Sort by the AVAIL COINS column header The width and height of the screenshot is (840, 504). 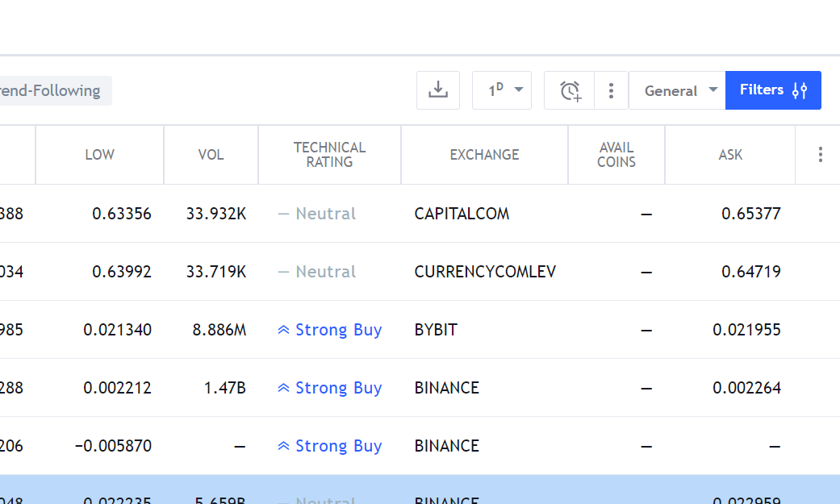[616, 155]
